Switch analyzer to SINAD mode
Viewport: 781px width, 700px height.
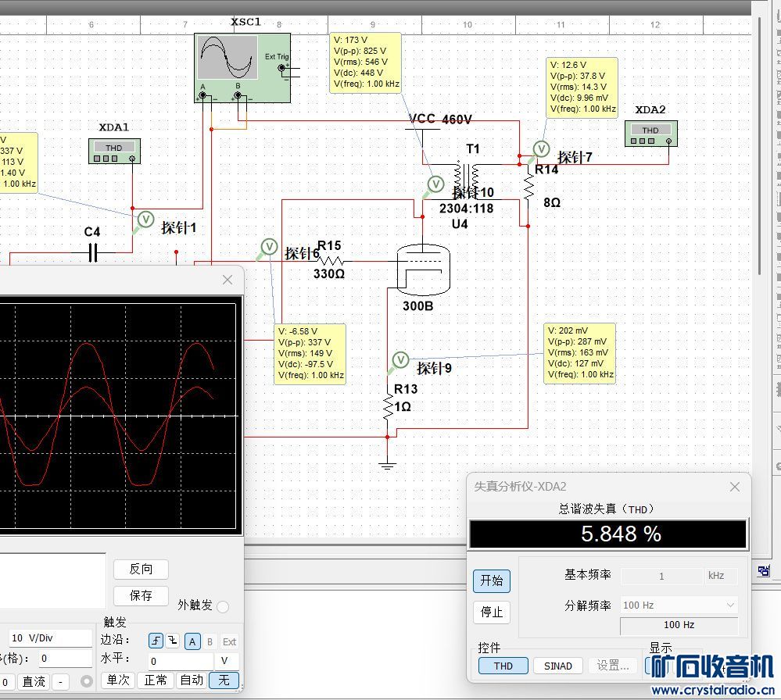pyautogui.click(x=557, y=666)
